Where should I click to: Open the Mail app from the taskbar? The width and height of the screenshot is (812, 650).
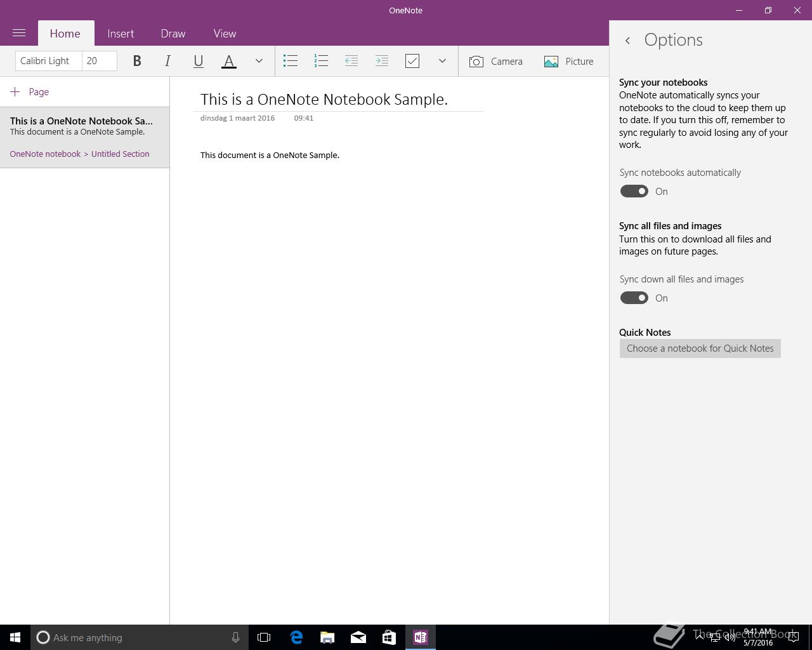(358, 637)
